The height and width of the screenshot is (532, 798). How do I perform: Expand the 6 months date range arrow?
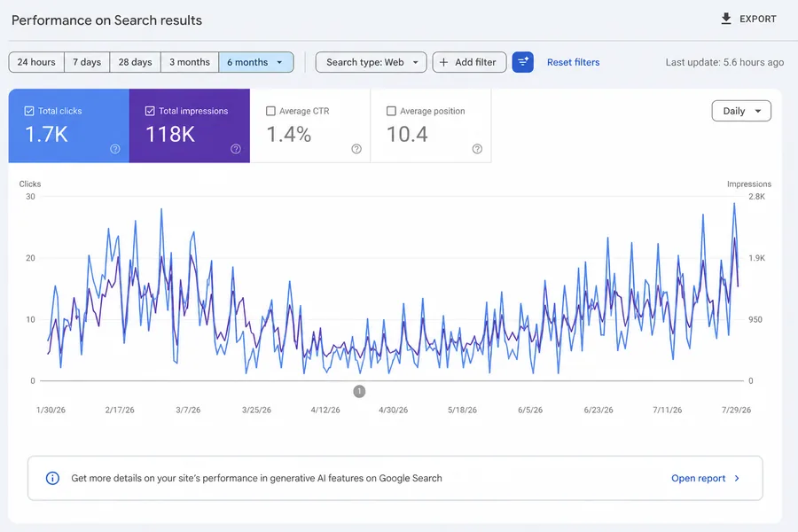point(279,62)
